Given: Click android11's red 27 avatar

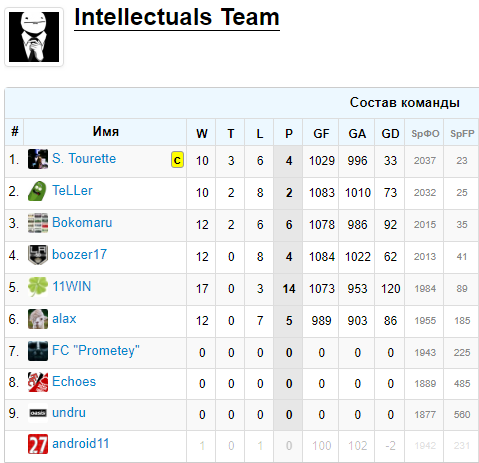Looking at the screenshot, I should (38, 444).
